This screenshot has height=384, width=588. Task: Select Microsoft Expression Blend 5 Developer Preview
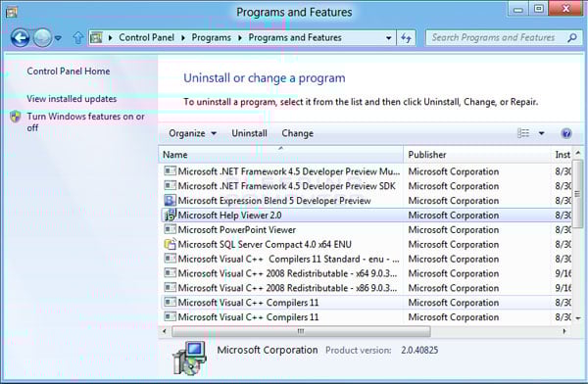tap(367, 201)
